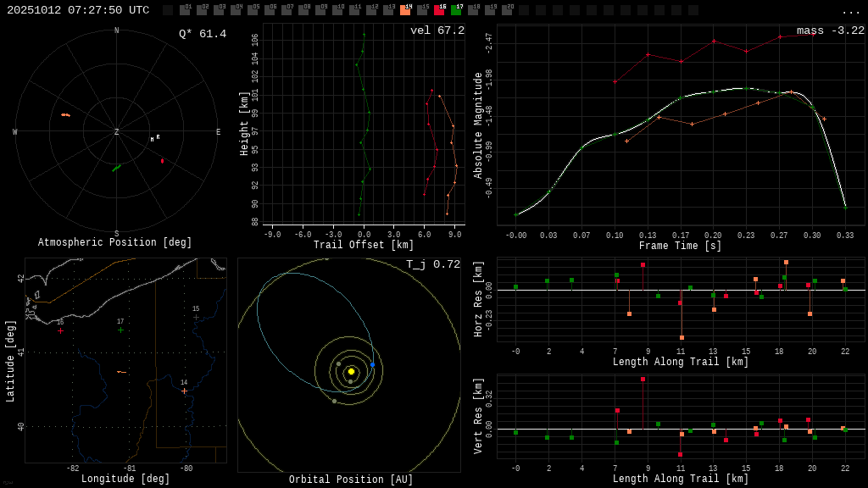The height and width of the screenshot is (488, 868).
Task: Toggle the gray camera 20 indicator
Action: pos(507,10)
